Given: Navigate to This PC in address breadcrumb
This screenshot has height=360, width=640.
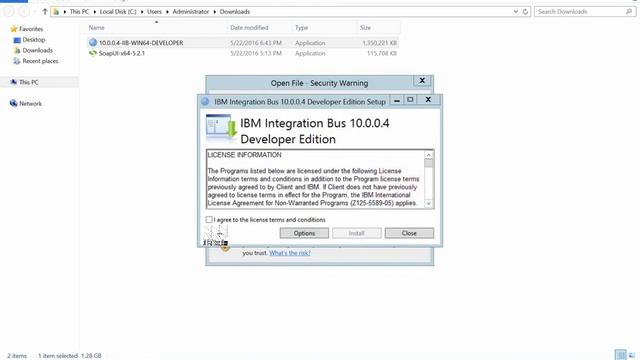Looking at the screenshot, I should (79, 11).
